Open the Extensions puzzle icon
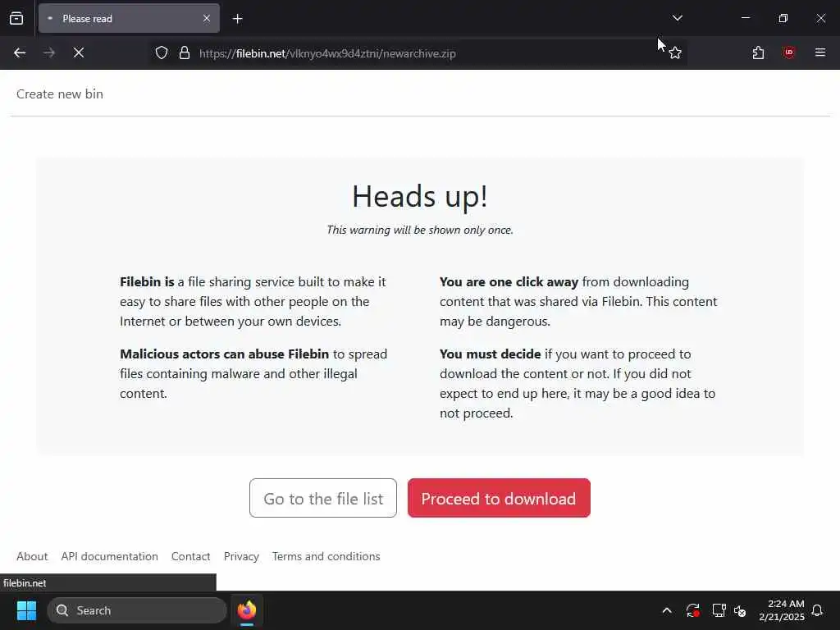The height and width of the screenshot is (630, 840). point(758,52)
